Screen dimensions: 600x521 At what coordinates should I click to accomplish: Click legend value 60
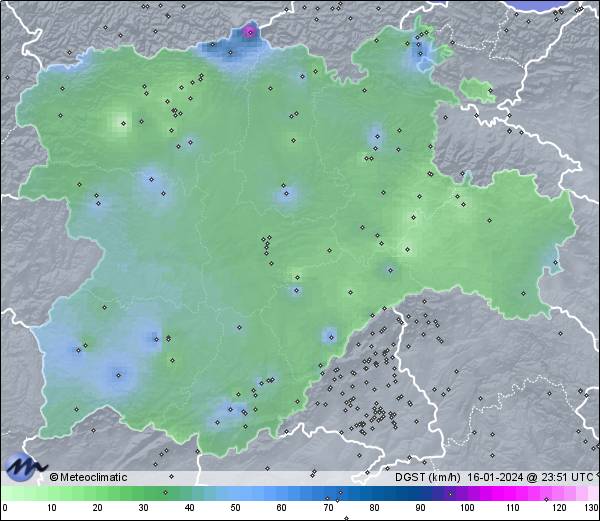pos(282,508)
